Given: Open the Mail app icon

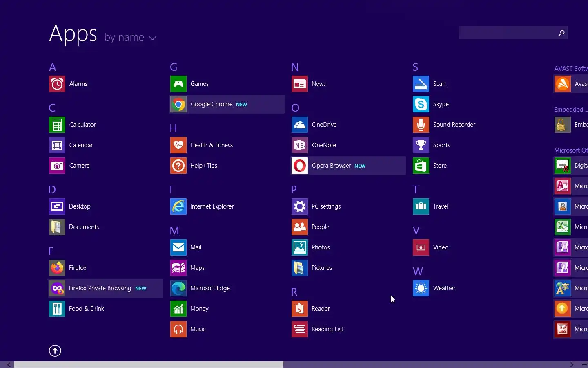Looking at the screenshot, I should pos(178,247).
